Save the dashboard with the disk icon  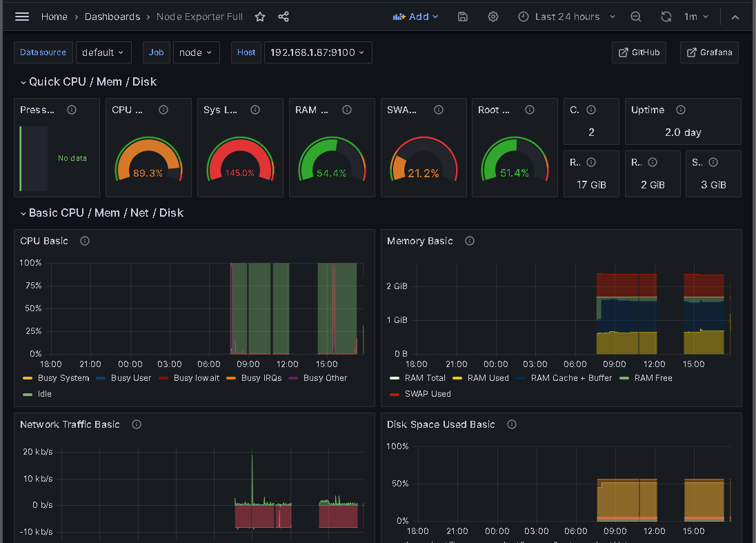[462, 17]
